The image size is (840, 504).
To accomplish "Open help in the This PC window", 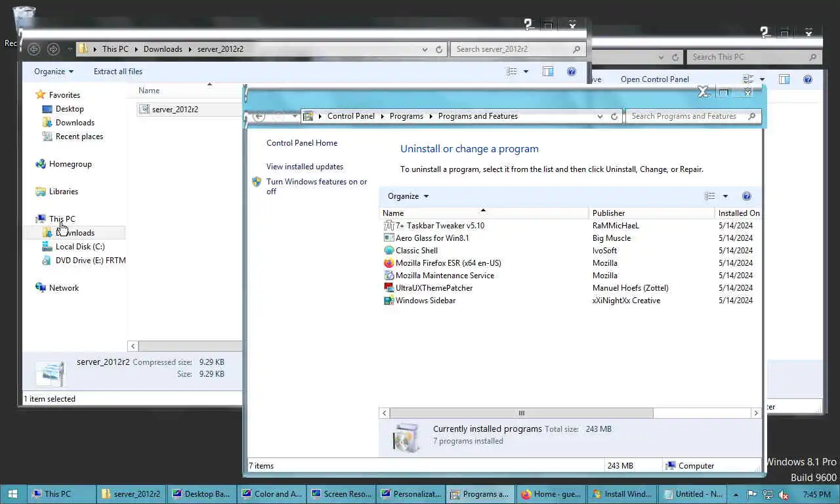I will 808,79.
